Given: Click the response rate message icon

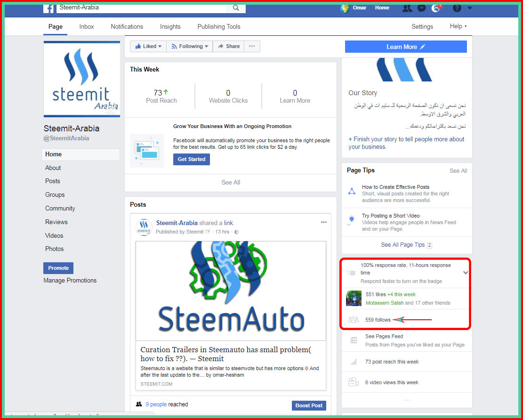Looking at the screenshot, I should point(351,273).
